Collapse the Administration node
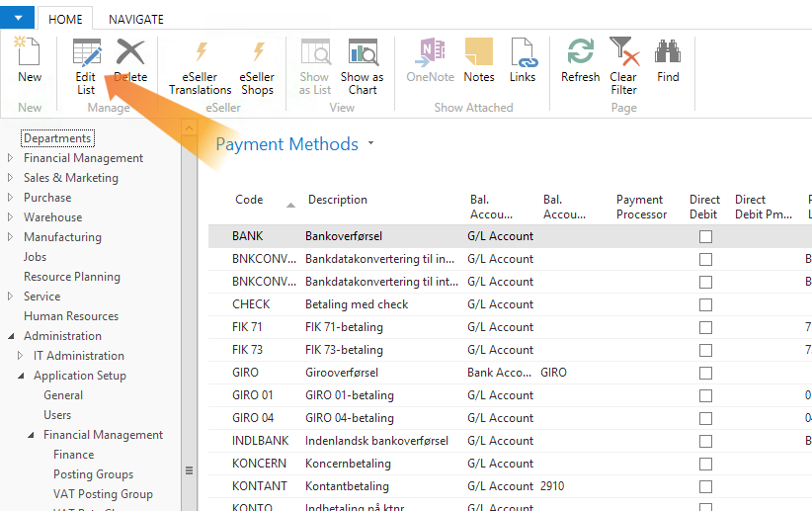 click(x=10, y=336)
